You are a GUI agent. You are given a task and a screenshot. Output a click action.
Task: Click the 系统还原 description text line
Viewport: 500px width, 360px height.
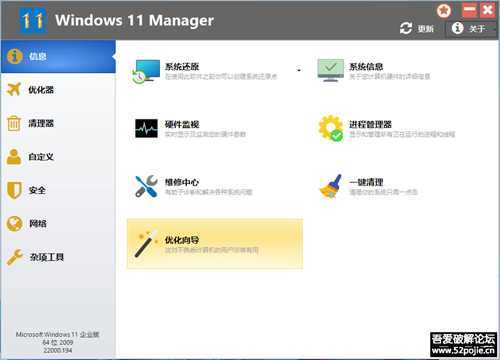pos(221,76)
